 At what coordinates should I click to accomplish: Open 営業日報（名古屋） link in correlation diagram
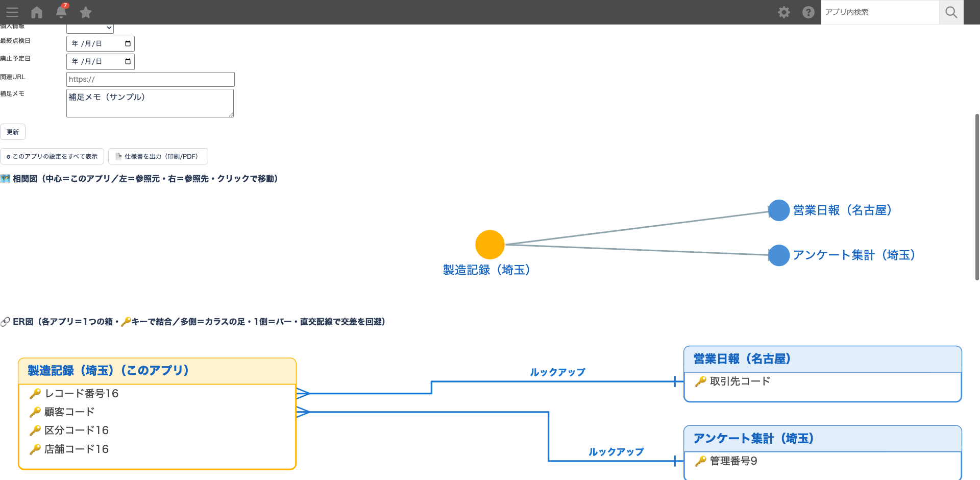842,210
